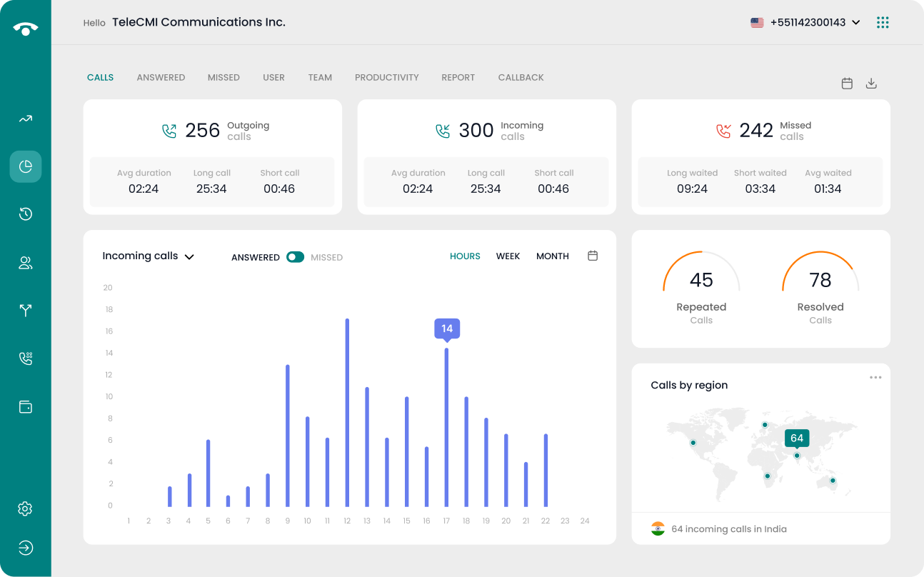Open the trending analytics icon in sidebar
This screenshot has height=577, width=924.
(x=26, y=119)
